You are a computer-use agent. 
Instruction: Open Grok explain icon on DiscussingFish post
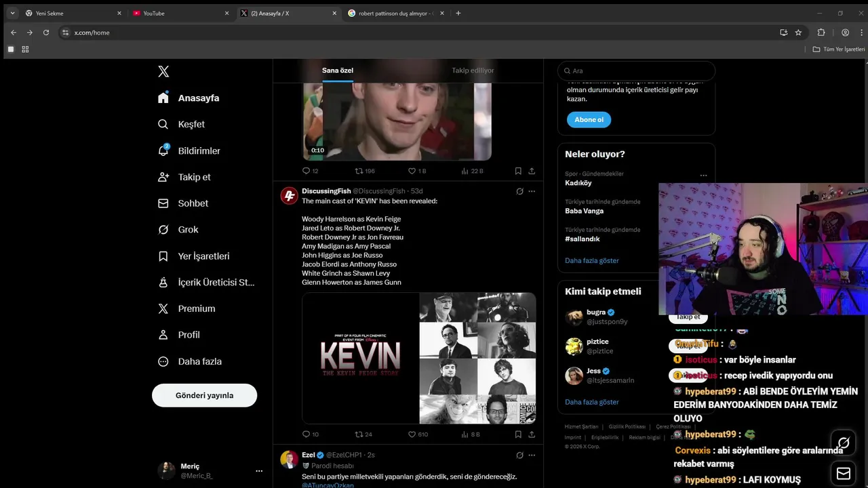(x=519, y=191)
